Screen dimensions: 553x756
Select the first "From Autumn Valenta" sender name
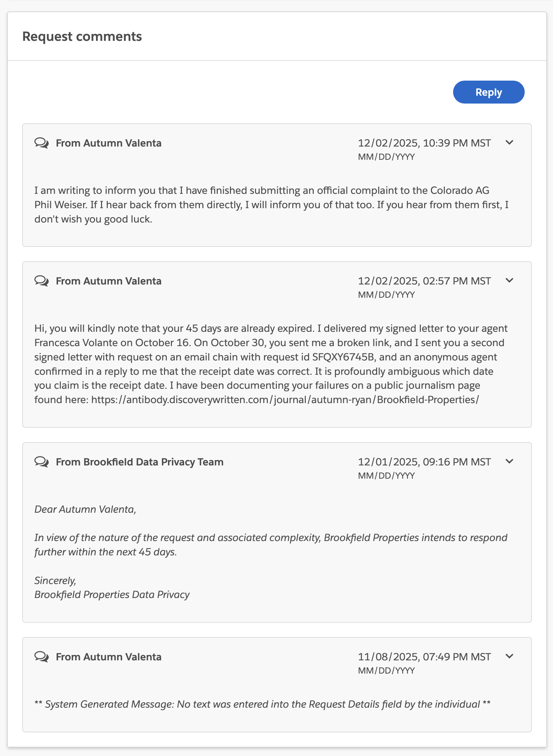click(x=109, y=143)
